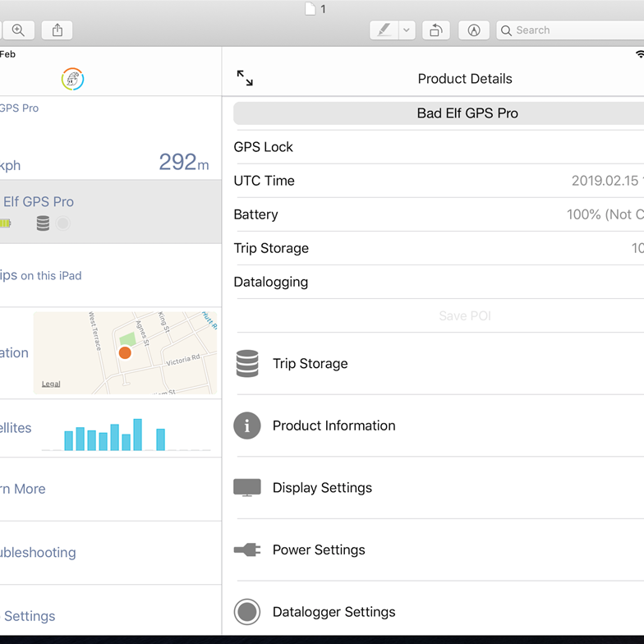
Task: Click the battery icon in sidebar device row
Action: [x=5, y=223]
